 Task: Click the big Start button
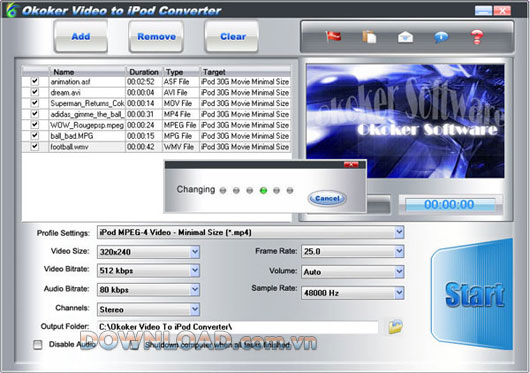[472, 294]
